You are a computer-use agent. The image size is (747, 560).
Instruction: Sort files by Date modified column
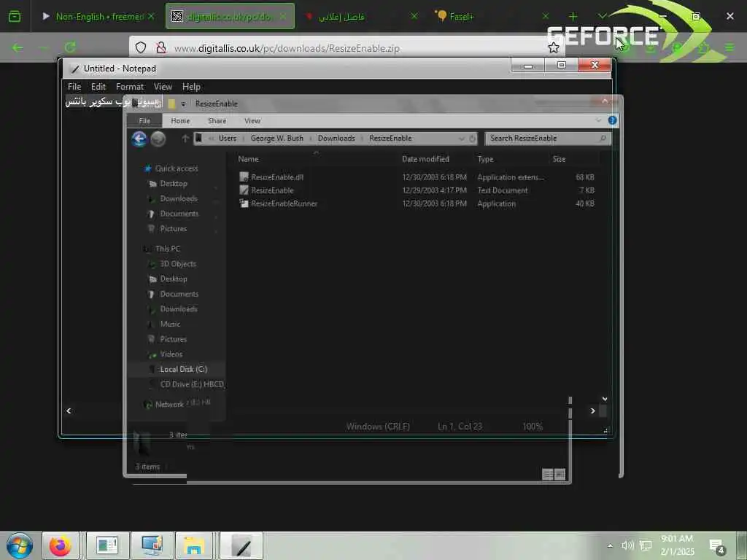click(425, 159)
